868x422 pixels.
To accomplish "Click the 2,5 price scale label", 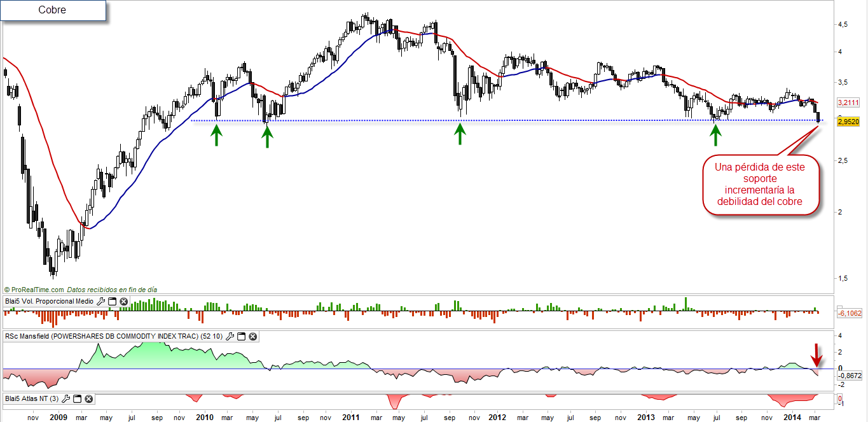I will [844, 161].
